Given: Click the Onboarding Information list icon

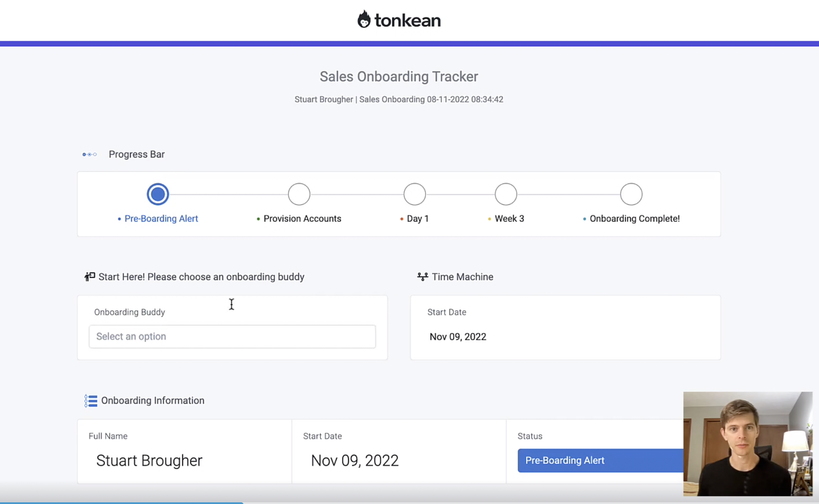Looking at the screenshot, I should click(x=91, y=400).
